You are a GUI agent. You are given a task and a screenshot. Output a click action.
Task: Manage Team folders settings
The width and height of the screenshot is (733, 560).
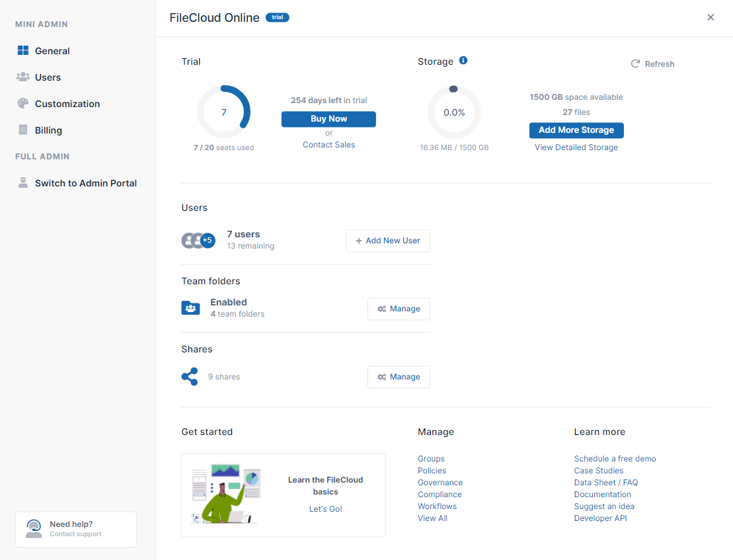click(399, 309)
